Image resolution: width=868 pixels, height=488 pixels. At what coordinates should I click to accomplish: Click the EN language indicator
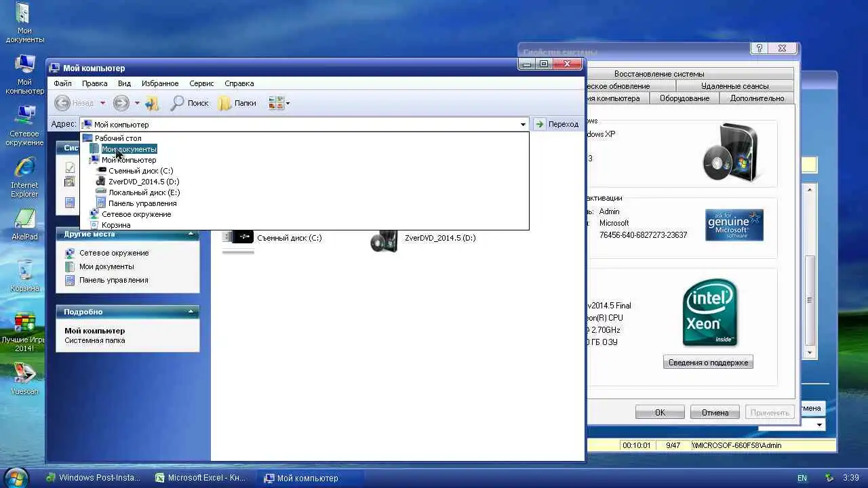tap(802, 478)
